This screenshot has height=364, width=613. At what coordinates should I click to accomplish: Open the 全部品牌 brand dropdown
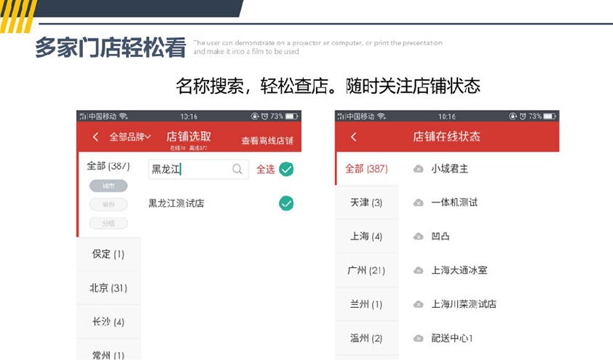(x=130, y=136)
